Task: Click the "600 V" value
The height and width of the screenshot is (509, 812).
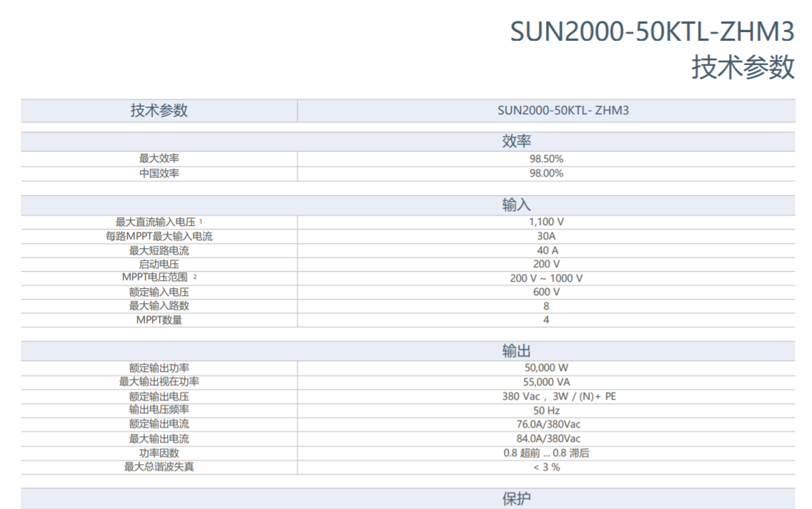Action: [546, 292]
